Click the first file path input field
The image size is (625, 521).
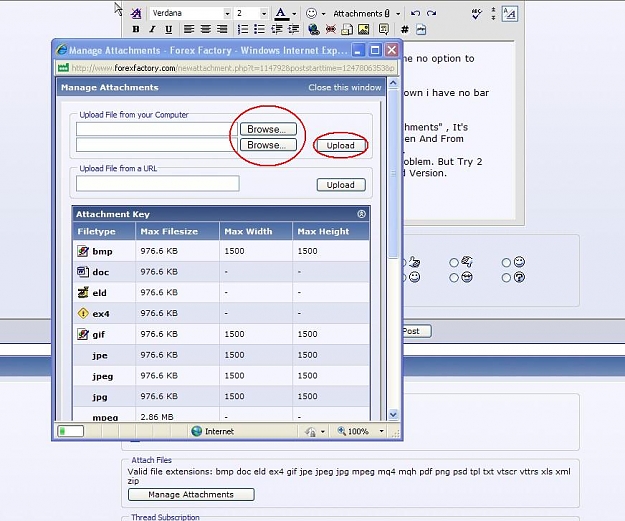157,129
